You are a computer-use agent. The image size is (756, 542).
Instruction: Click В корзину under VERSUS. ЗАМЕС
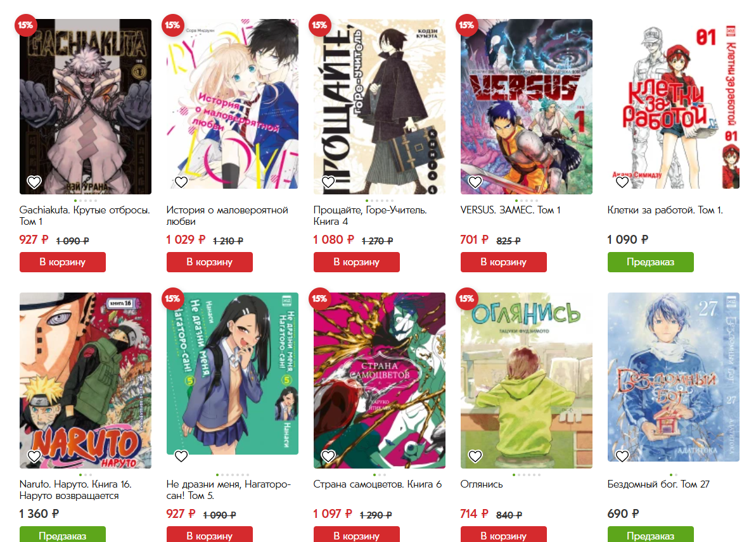tap(503, 262)
